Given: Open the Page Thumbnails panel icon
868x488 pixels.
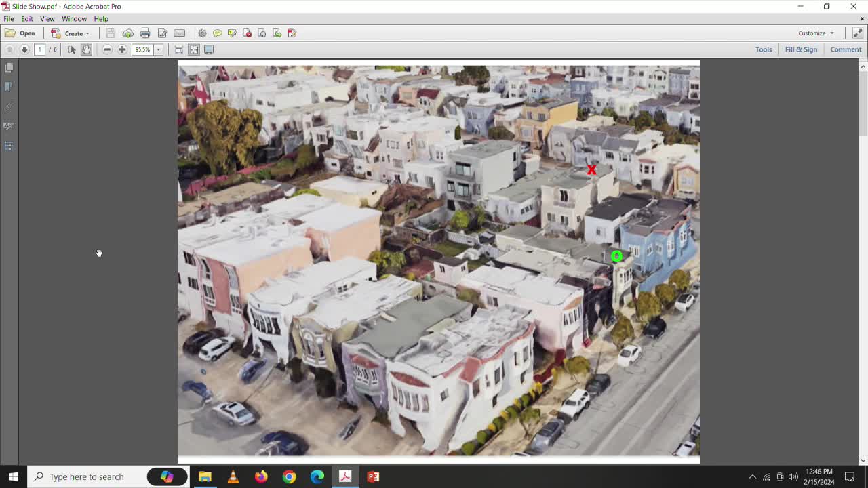Looking at the screenshot, I should pos(8,67).
